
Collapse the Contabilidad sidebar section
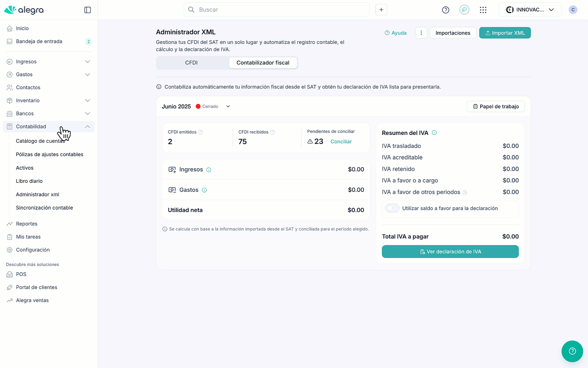[x=88, y=126]
